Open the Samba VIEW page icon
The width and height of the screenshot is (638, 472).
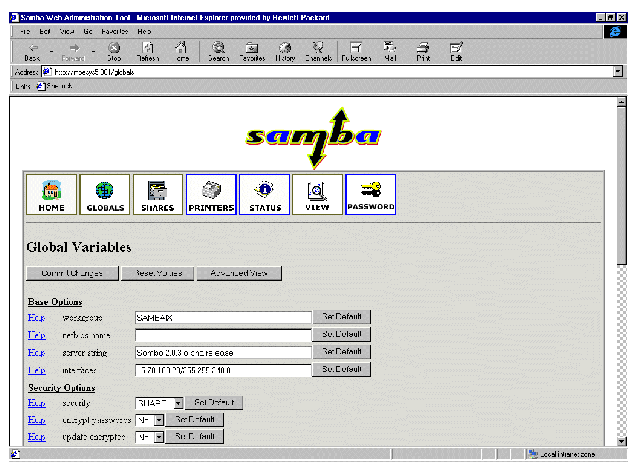click(x=317, y=194)
